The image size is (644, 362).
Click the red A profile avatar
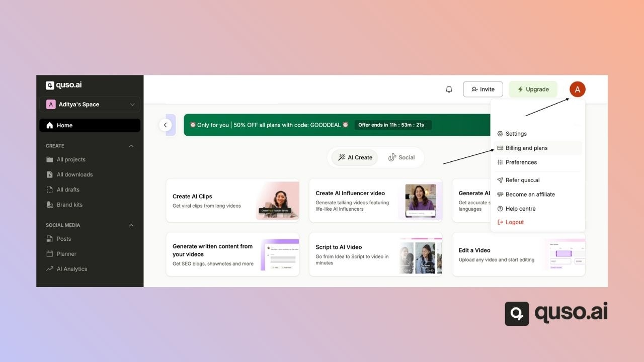coord(577,89)
